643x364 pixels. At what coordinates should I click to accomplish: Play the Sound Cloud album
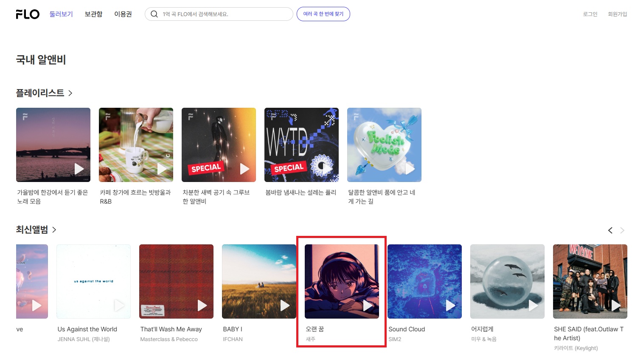tap(450, 305)
